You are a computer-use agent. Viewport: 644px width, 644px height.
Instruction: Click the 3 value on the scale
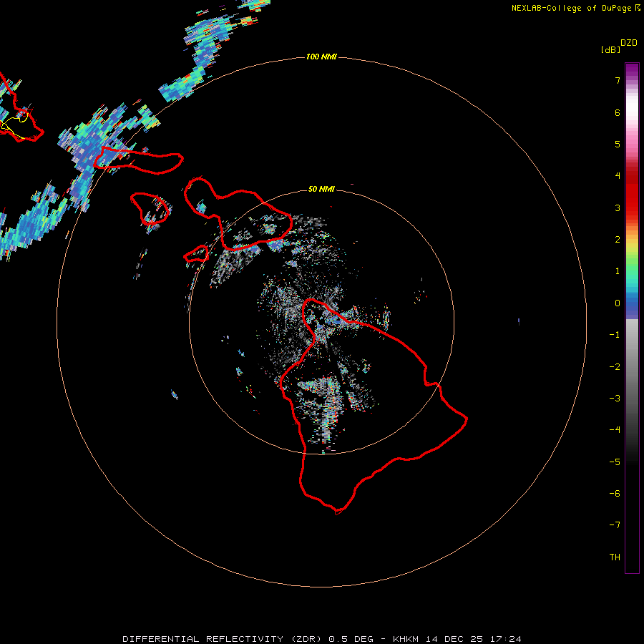tap(618, 208)
